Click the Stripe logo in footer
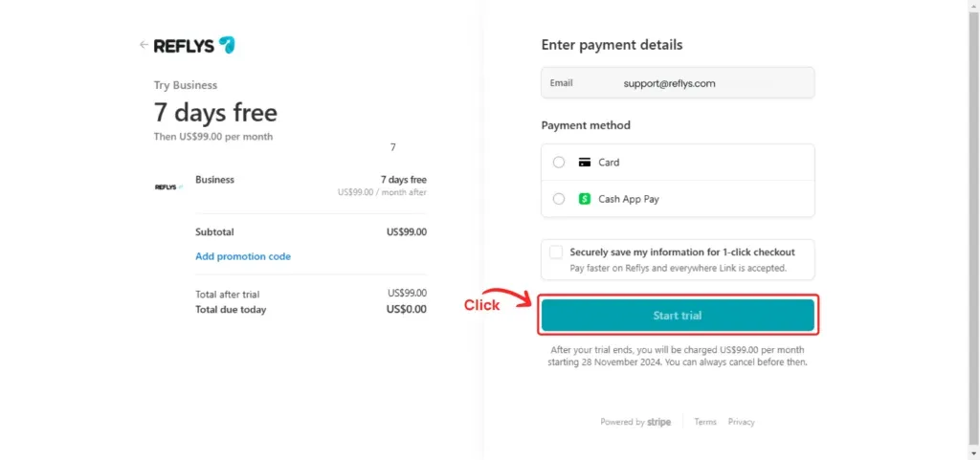This screenshot has width=980, height=460. tap(658, 422)
